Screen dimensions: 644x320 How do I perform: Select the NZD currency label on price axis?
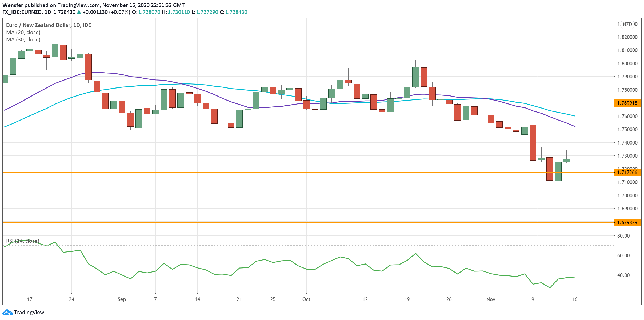pyautogui.click(x=627, y=24)
